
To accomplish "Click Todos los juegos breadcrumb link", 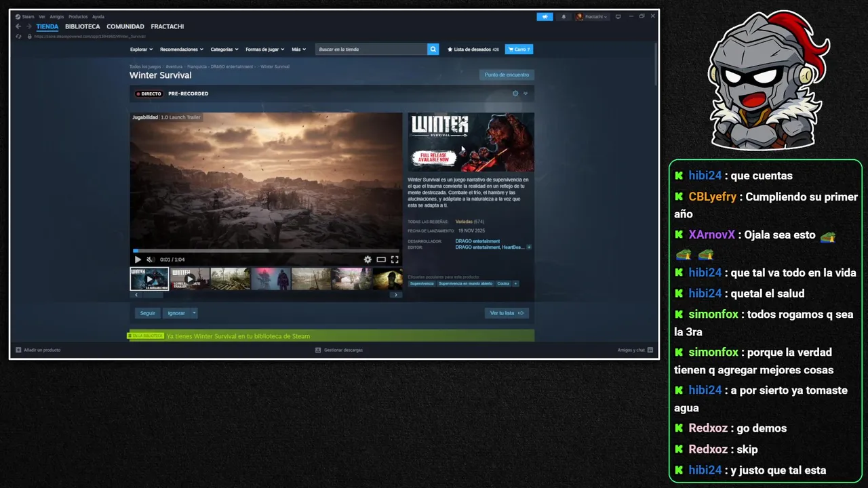I will tap(145, 66).
